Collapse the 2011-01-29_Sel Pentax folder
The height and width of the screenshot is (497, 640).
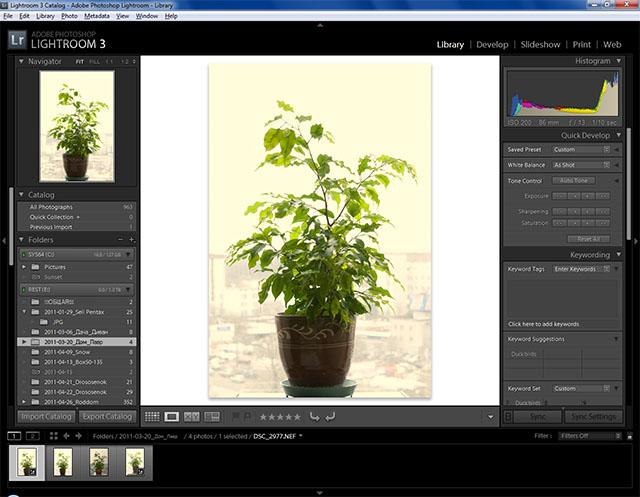point(24,312)
